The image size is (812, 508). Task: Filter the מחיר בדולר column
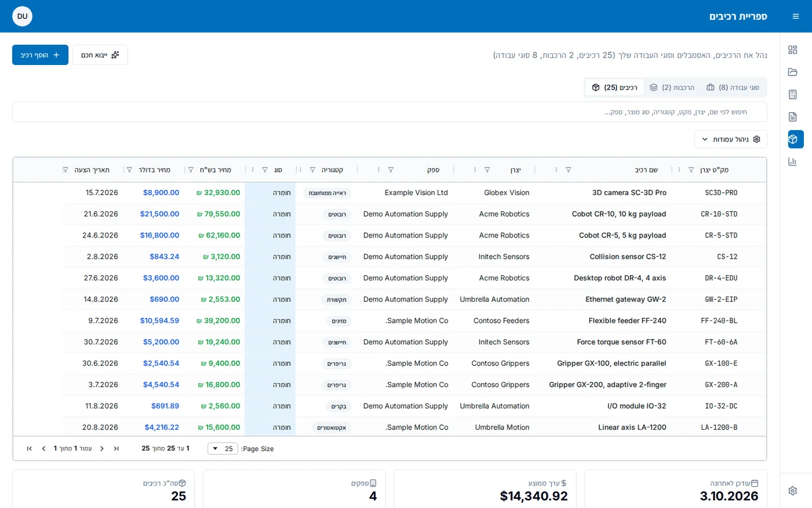coord(129,170)
